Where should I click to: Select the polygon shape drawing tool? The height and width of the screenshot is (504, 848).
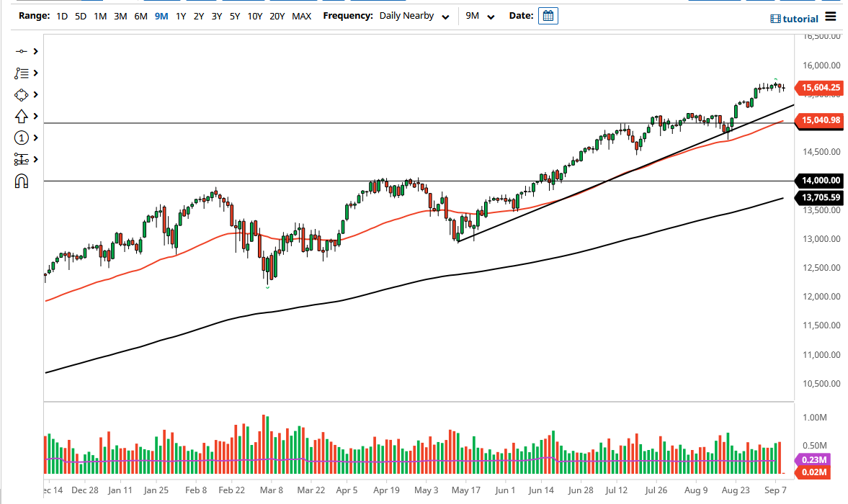[22, 94]
